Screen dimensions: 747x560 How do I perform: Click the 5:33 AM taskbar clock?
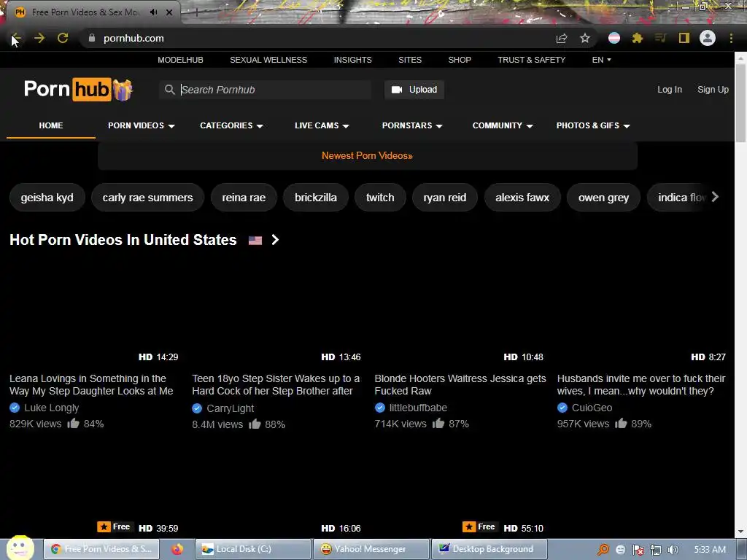click(710, 550)
